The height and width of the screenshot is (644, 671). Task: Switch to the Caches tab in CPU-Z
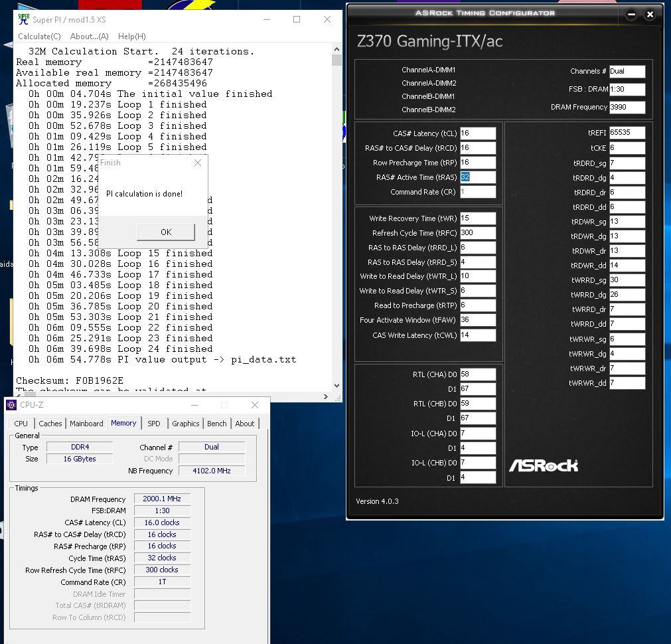pos(50,424)
